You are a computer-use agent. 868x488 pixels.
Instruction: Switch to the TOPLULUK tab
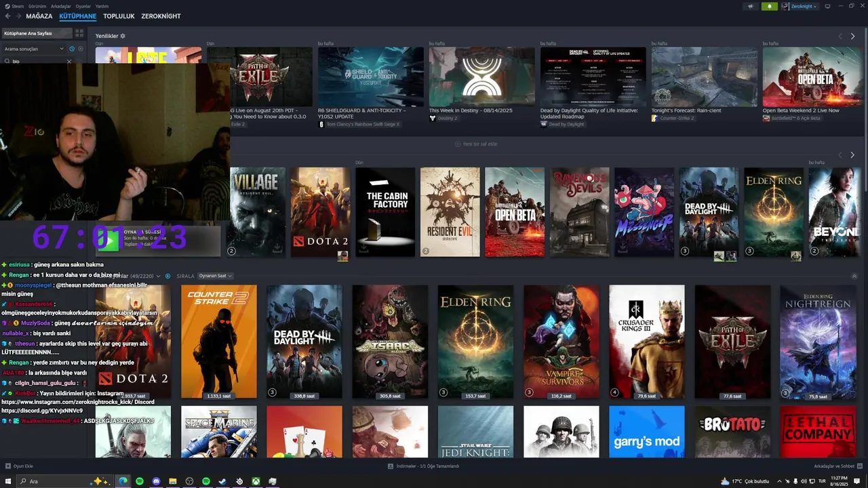[x=119, y=16]
